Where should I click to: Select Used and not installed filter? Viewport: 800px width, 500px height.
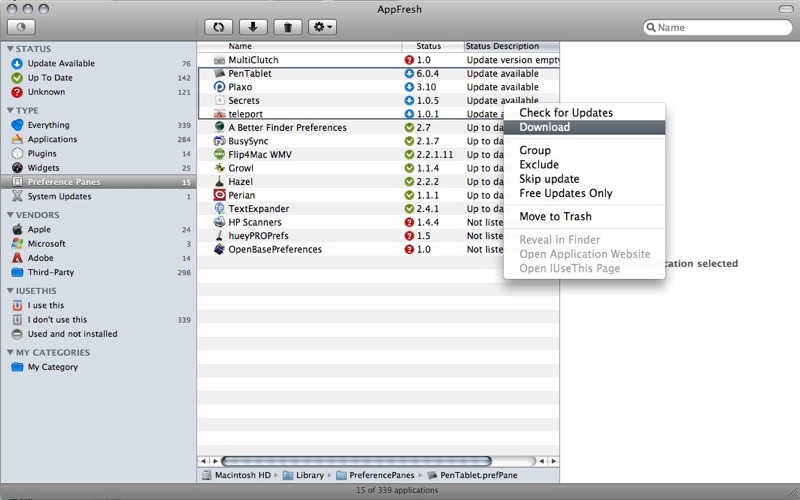pyautogui.click(x=98, y=334)
